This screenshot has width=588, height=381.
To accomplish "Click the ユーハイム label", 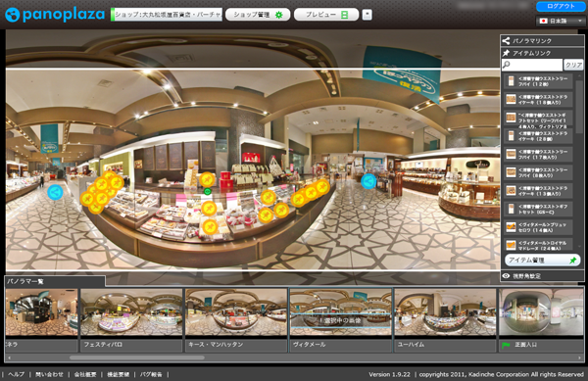I will click(x=411, y=345).
